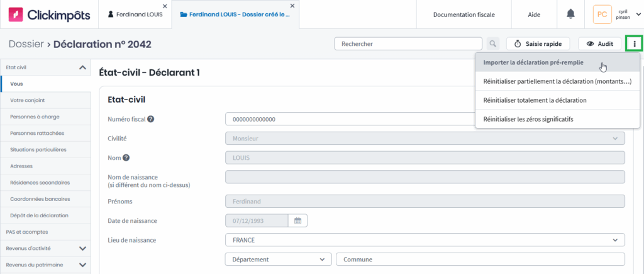Click the search magnifier icon
The width and height of the screenshot is (644, 274).
(x=492, y=44)
